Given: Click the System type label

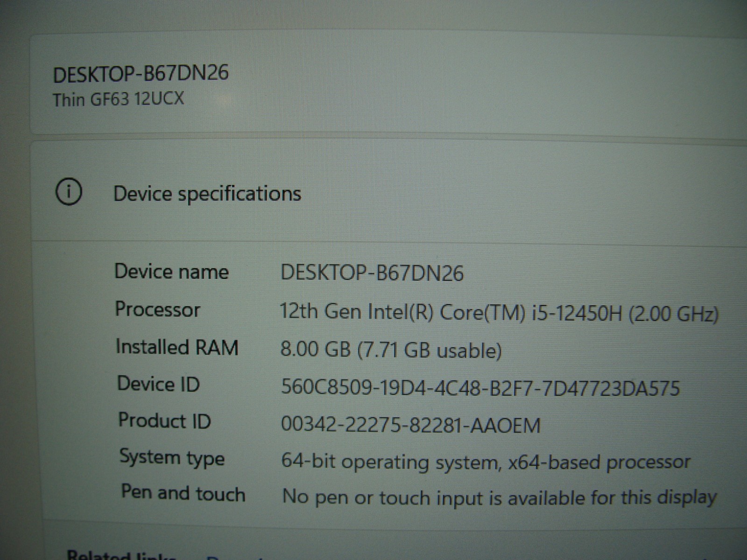Looking at the screenshot, I should (172, 457).
